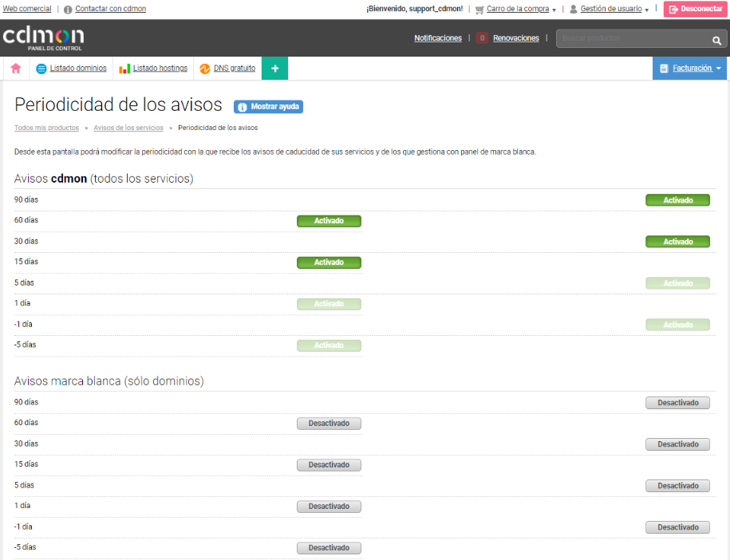Click the Facturación invoice icon
Screen dimensions: 730x560
(x=664, y=69)
